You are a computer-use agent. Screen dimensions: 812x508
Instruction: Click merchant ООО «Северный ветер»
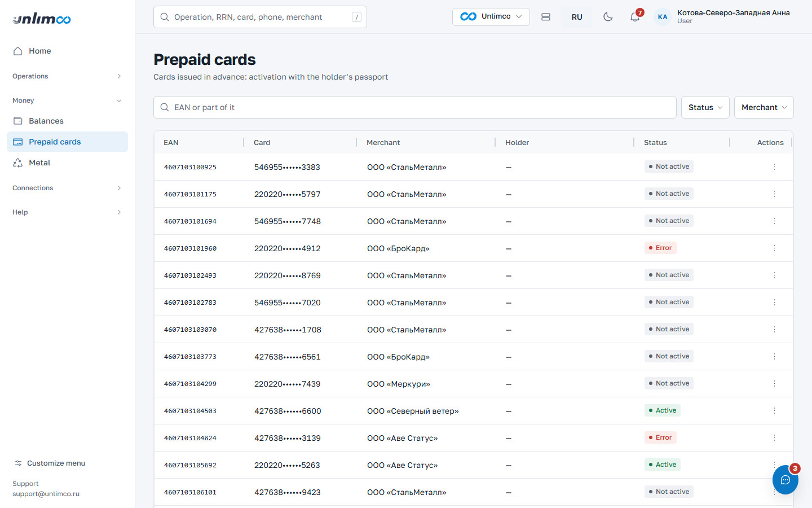pyautogui.click(x=413, y=411)
